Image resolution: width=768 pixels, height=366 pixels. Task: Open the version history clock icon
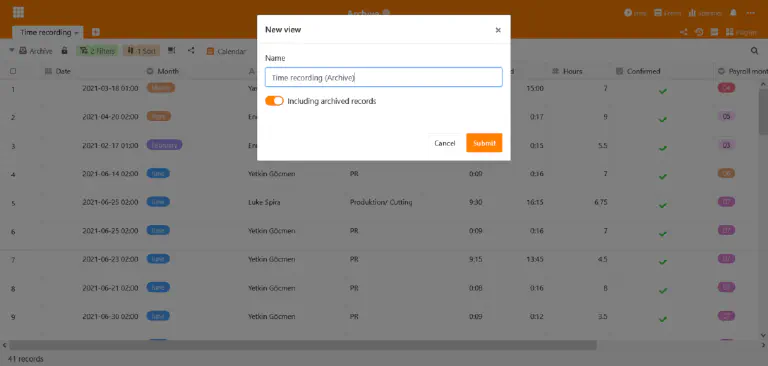point(699,32)
